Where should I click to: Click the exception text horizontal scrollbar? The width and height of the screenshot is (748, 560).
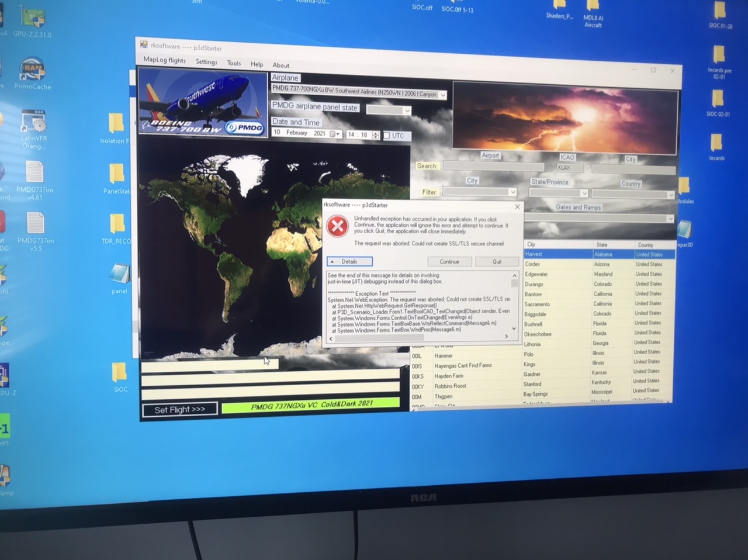click(418, 337)
